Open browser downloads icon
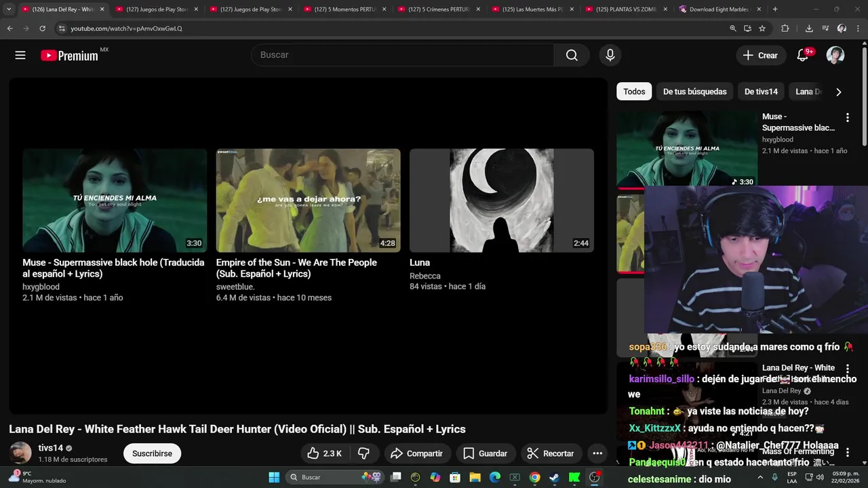 [x=809, y=28]
